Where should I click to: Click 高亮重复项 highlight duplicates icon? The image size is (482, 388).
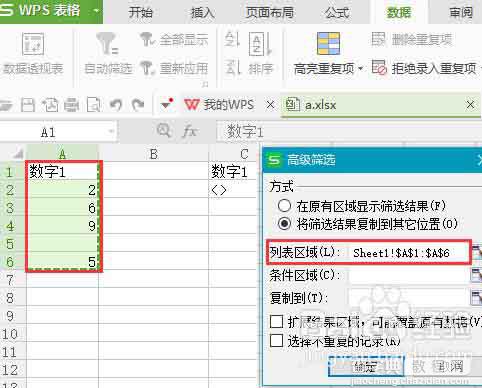pos(328,43)
